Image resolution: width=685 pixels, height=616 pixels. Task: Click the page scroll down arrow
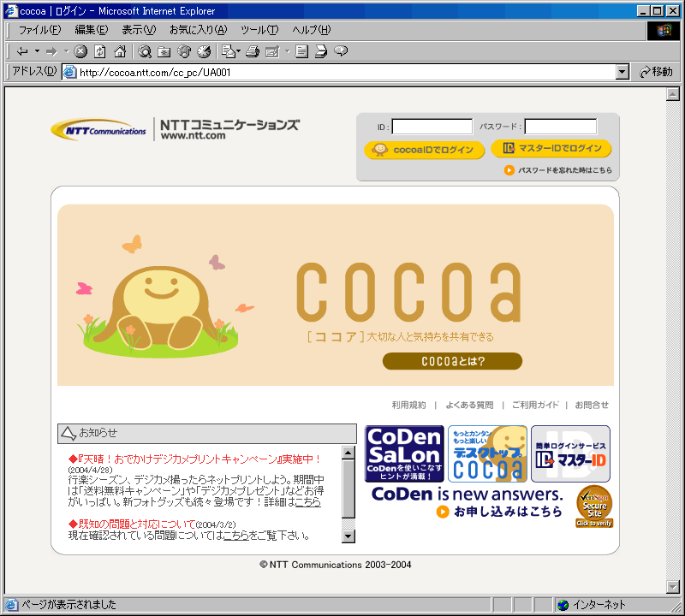click(673, 587)
